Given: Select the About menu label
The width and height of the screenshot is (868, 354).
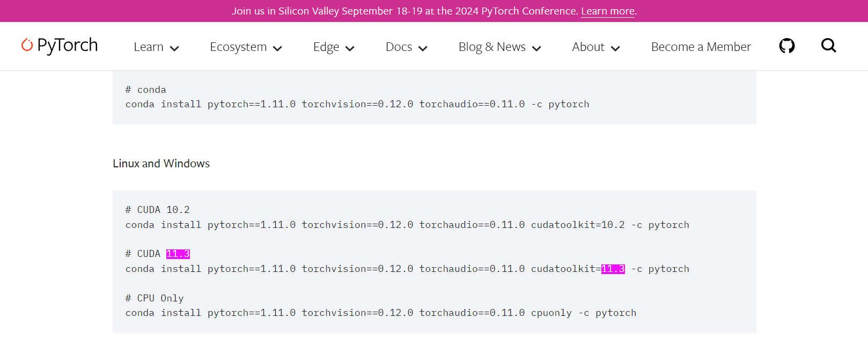Looking at the screenshot, I should point(588,47).
